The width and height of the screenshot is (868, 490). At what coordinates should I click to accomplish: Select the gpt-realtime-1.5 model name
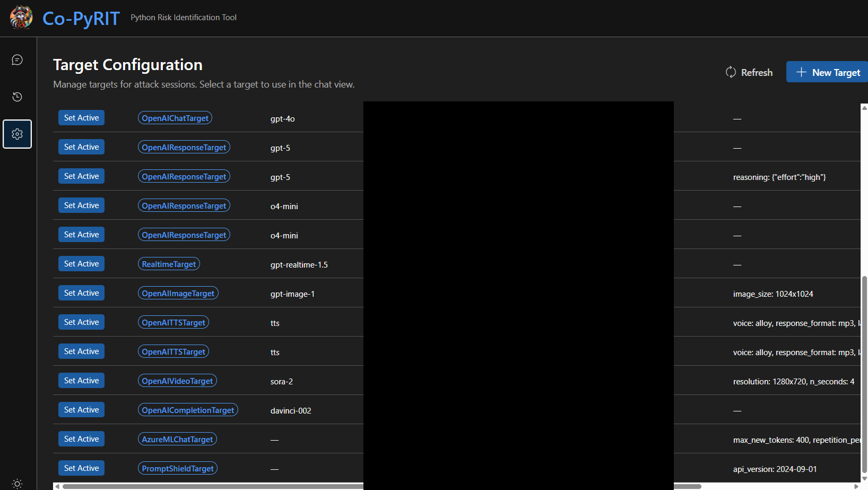(299, 265)
